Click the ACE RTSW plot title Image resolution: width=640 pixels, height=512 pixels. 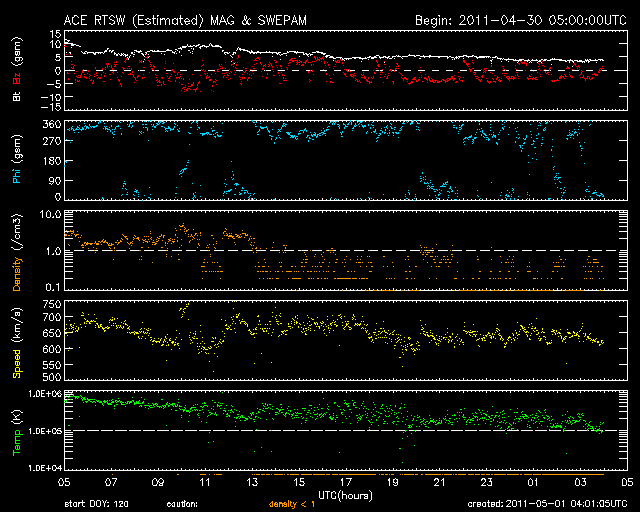[x=206, y=19]
